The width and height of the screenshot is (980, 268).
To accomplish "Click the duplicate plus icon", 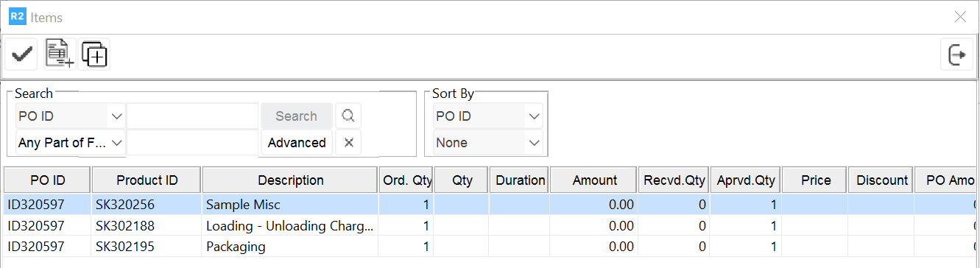I will (94, 54).
